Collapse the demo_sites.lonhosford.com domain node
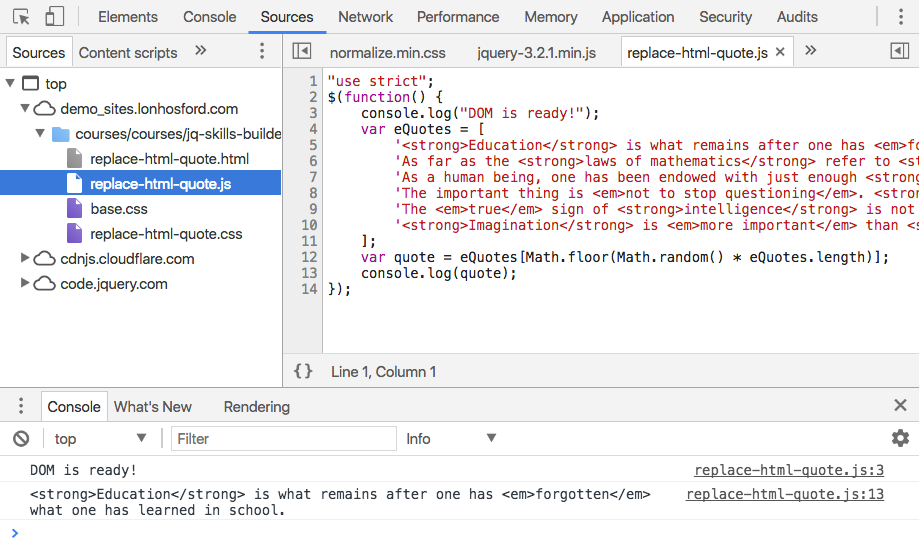Viewport: 919px width, 540px height. 25,108
